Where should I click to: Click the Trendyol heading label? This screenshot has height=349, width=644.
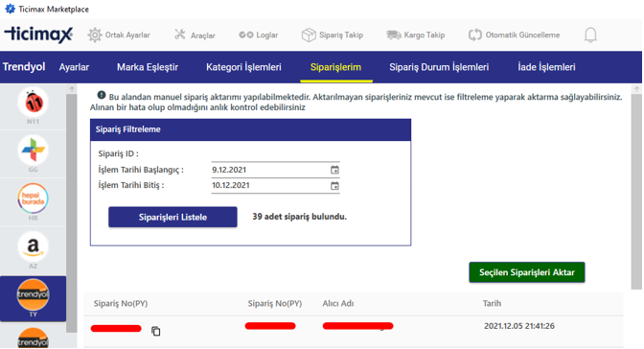click(x=24, y=66)
